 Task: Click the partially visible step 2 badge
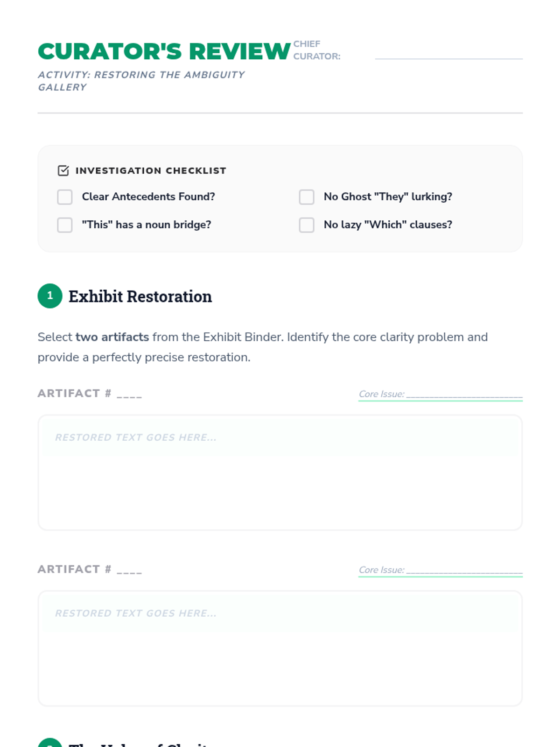tap(50, 743)
